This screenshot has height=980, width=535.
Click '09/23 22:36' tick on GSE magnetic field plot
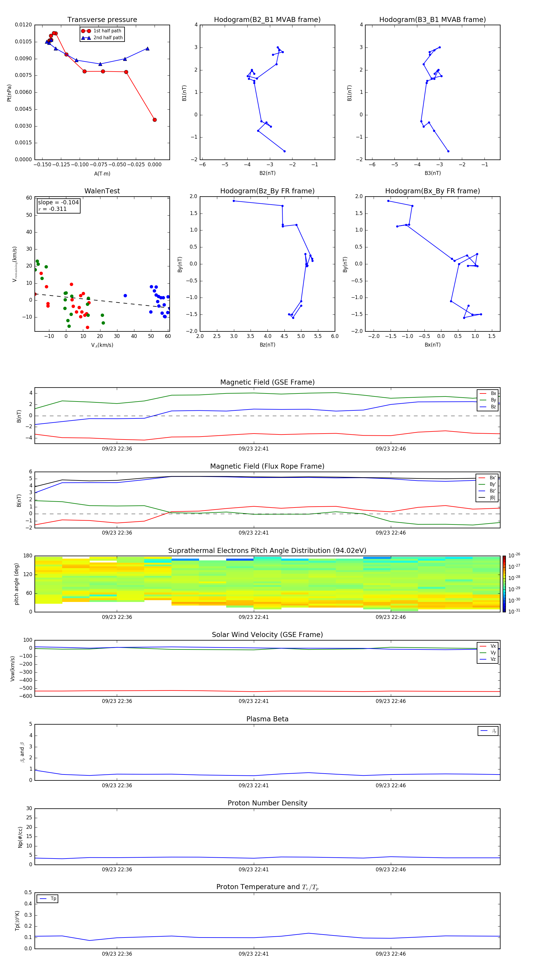click(x=117, y=449)
